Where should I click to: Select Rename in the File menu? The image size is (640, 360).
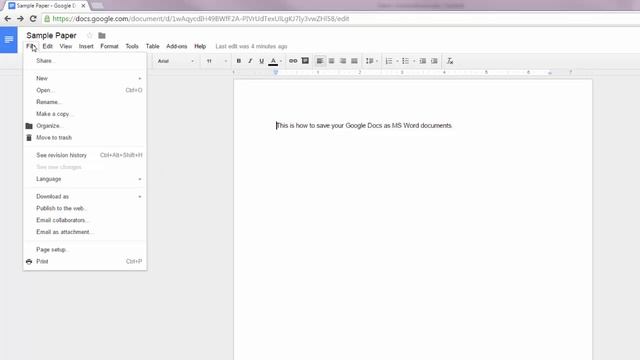click(x=85, y=102)
